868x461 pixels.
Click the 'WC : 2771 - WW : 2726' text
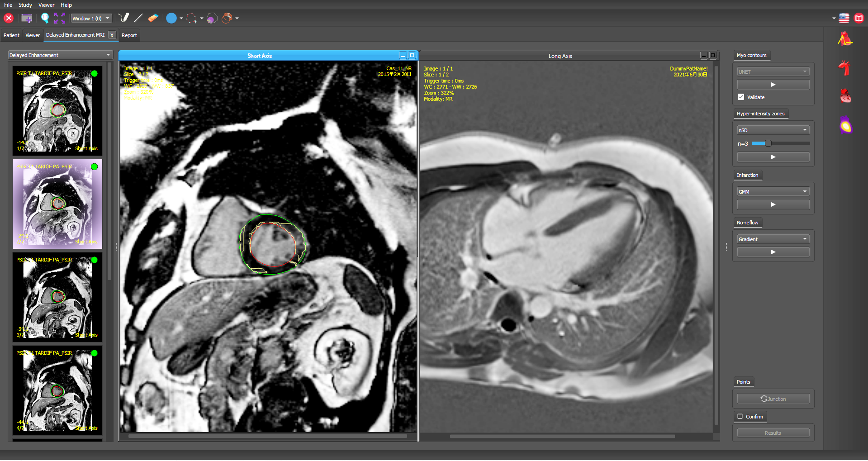tap(450, 87)
